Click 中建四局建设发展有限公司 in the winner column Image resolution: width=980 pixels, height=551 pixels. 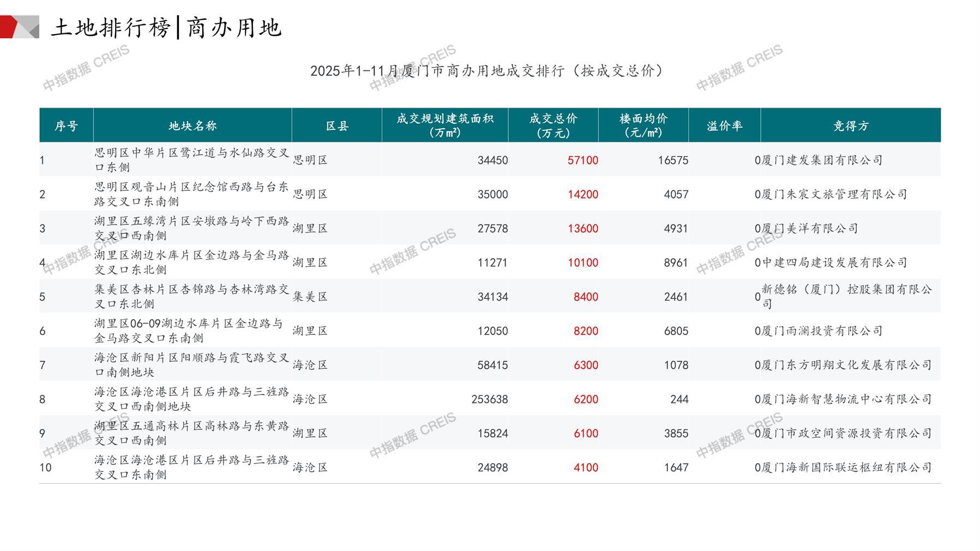[834, 263]
